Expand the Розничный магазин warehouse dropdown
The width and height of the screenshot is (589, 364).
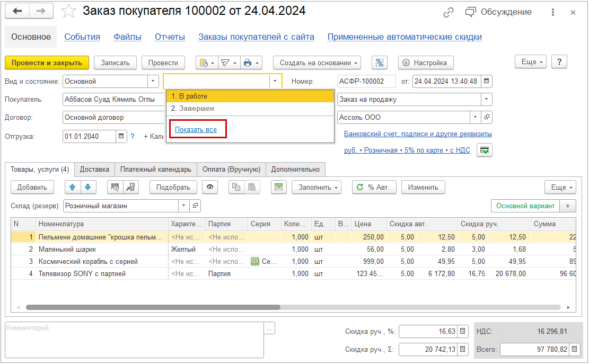pyautogui.click(x=183, y=206)
